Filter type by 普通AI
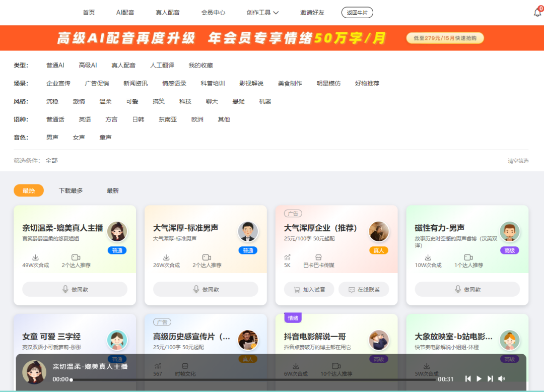544x392 pixels. pyautogui.click(x=55, y=65)
